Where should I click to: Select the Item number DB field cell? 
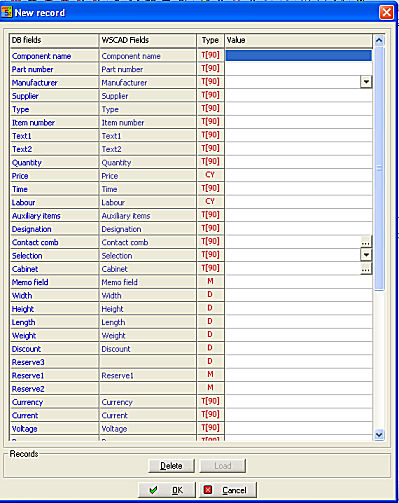point(54,122)
